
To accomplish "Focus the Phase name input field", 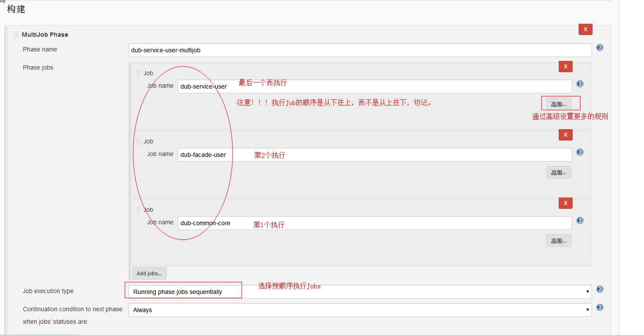I will point(360,50).
